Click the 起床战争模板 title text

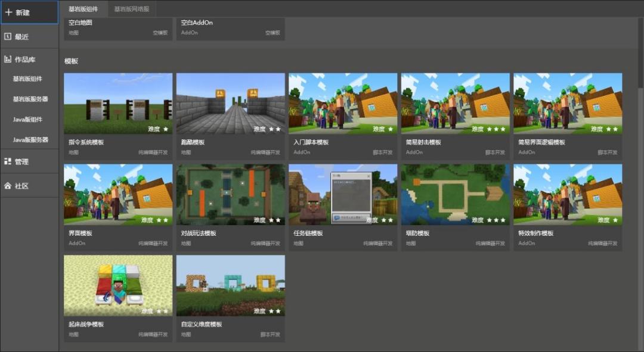coord(86,324)
